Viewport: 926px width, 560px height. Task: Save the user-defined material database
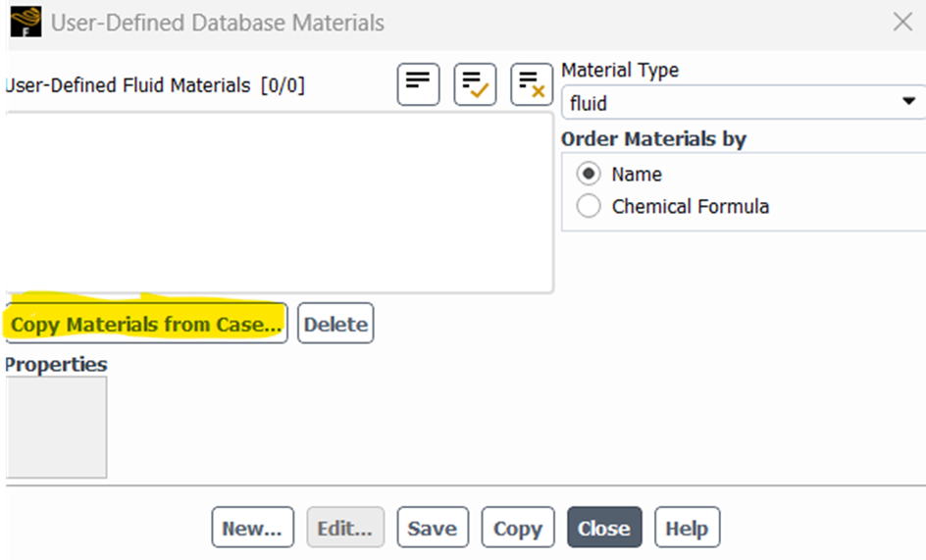(433, 529)
